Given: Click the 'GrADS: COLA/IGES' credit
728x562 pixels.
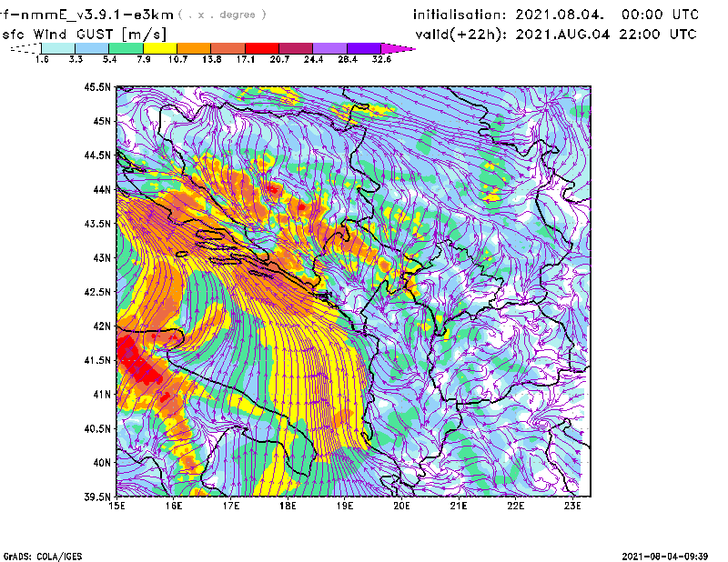Looking at the screenshot, I should point(43,557).
